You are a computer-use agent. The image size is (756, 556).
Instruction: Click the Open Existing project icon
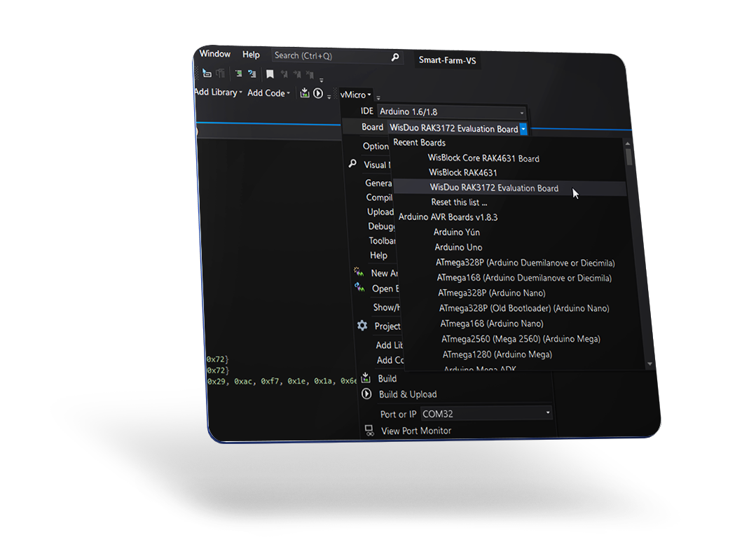point(359,288)
